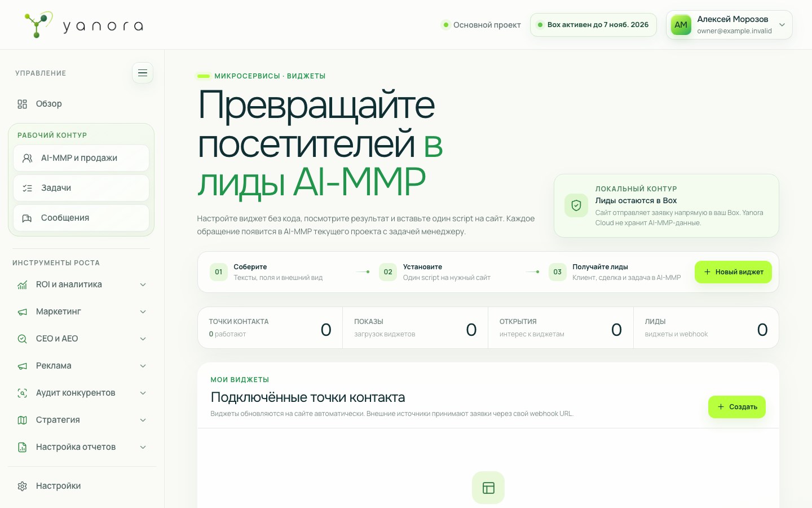Viewport: 812px width, 508px height.
Task: Click the AI-MMP и продажи people icon
Action: 27,158
